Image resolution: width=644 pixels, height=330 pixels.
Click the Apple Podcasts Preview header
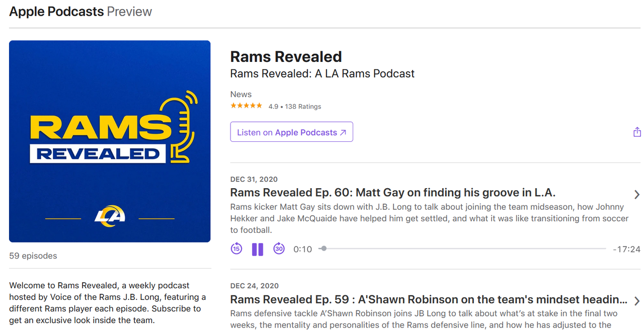tap(80, 12)
